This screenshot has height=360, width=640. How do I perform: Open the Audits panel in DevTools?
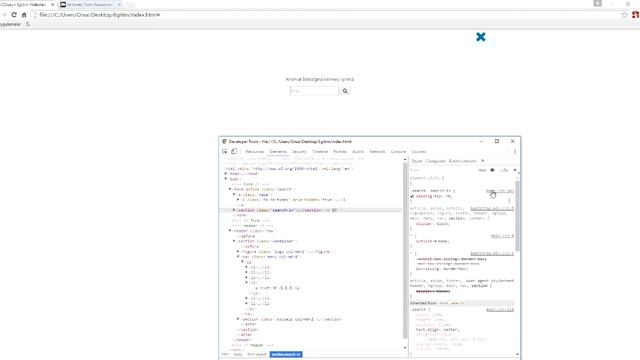pos(358,151)
